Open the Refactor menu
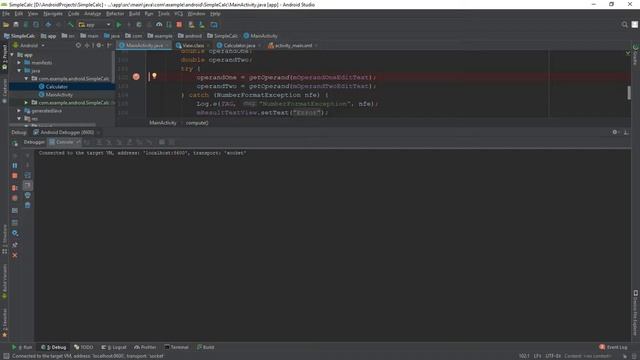Image resolution: width=640 pixels, height=360 pixels. (115, 14)
